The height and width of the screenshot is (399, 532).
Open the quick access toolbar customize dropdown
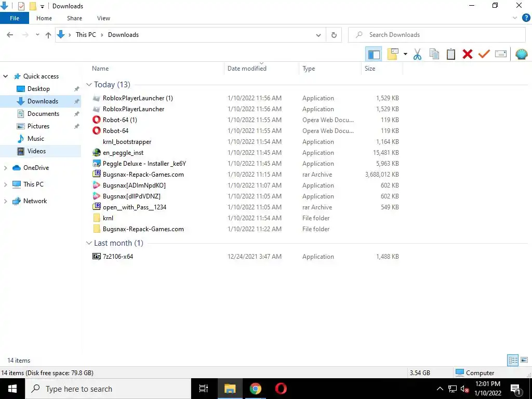point(43,6)
